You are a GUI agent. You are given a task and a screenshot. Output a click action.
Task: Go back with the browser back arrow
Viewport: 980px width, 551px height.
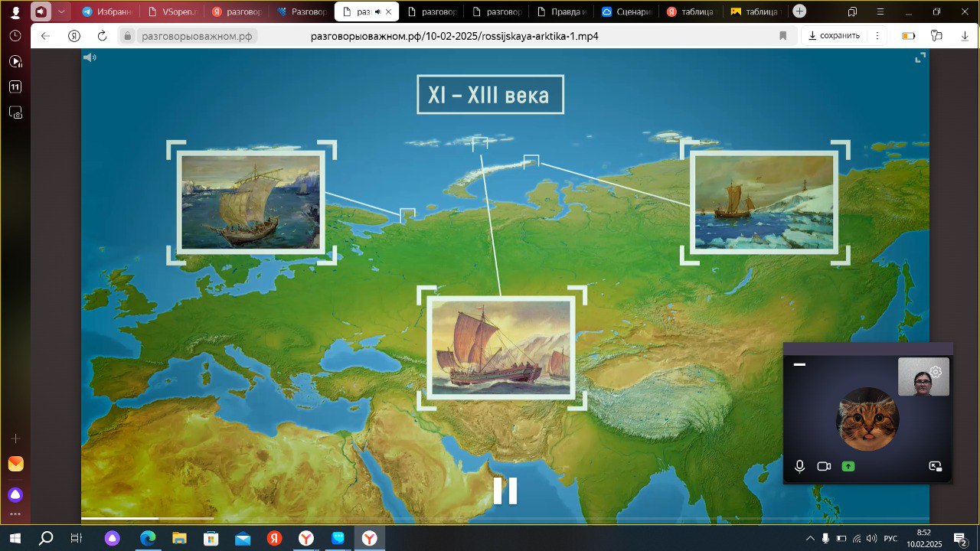point(46,36)
